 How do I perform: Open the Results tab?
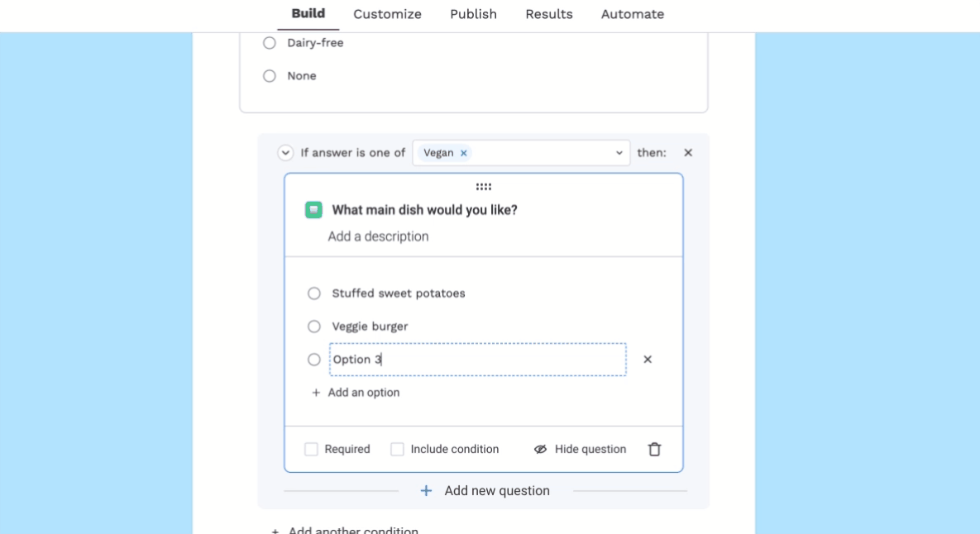(x=549, y=14)
